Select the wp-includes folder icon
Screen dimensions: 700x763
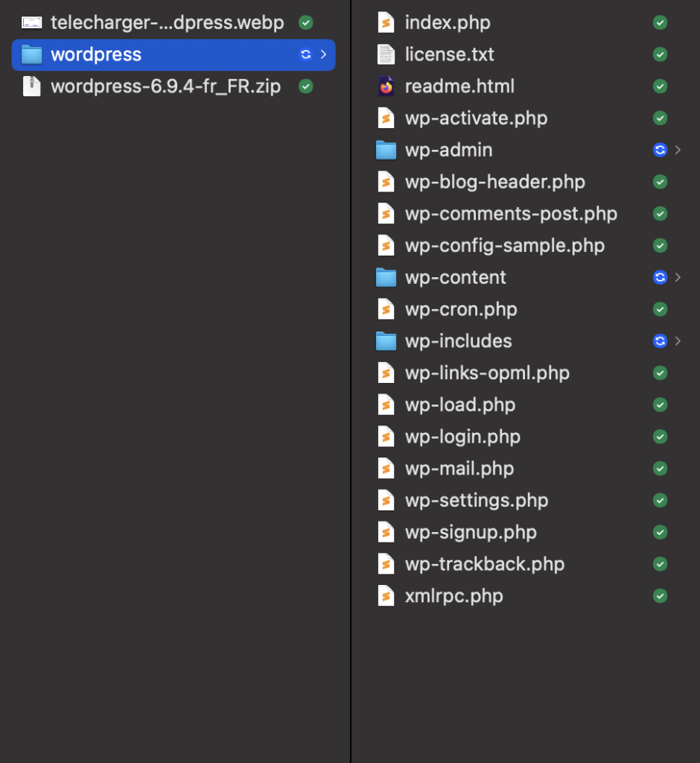click(386, 341)
